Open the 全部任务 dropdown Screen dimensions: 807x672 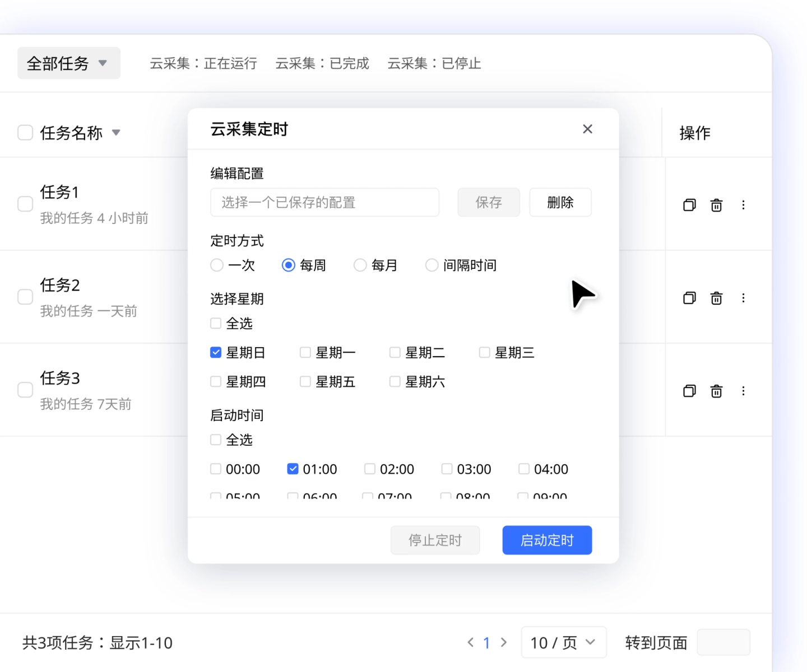(68, 63)
